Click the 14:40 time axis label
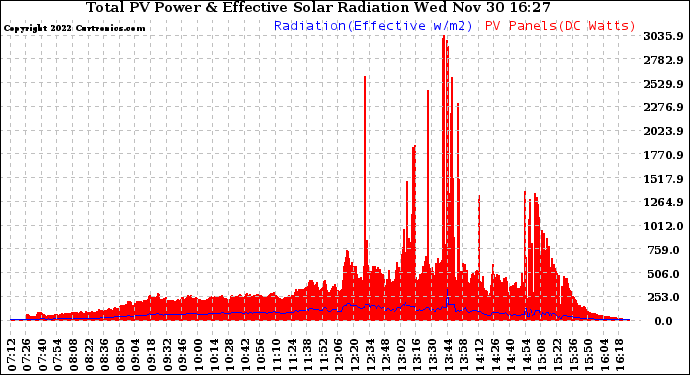The image size is (690, 375). pyautogui.click(x=510, y=355)
